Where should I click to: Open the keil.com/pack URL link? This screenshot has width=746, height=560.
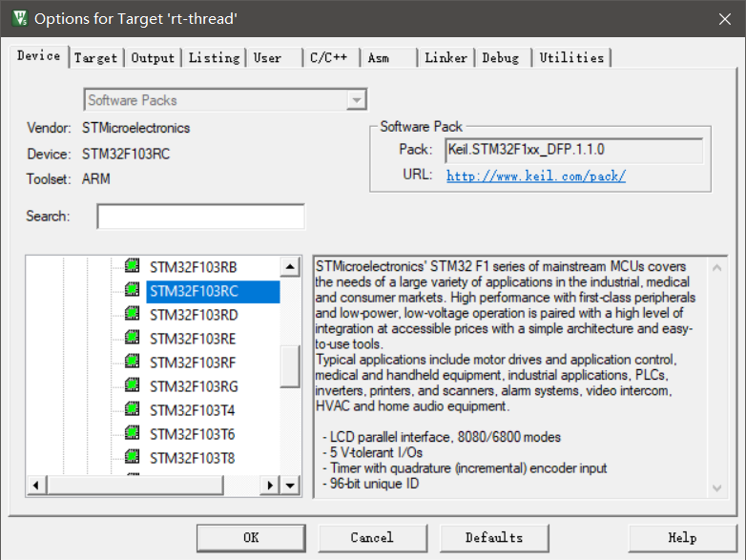click(536, 176)
